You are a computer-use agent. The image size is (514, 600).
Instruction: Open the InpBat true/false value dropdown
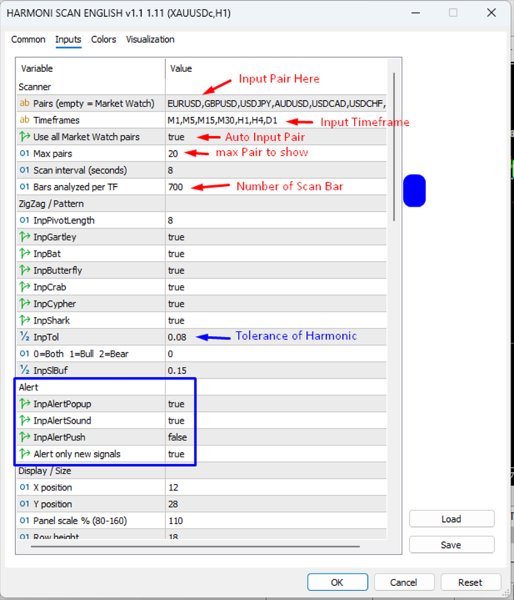pos(276,254)
